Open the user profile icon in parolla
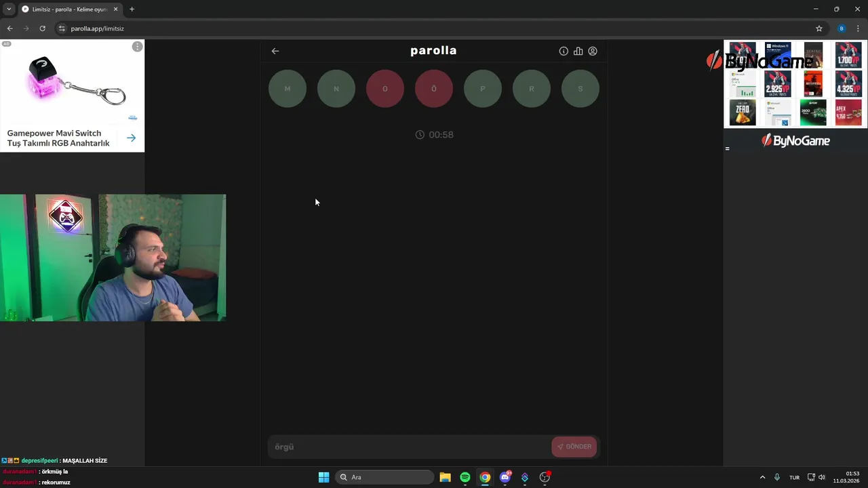Viewport: 868px width, 488px height. (x=593, y=51)
